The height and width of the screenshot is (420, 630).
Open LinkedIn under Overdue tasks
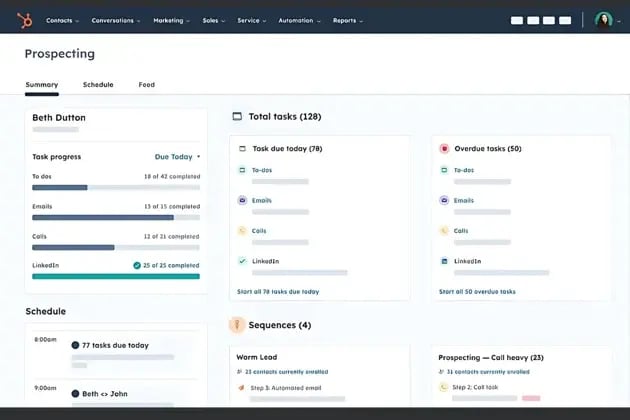(x=468, y=261)
